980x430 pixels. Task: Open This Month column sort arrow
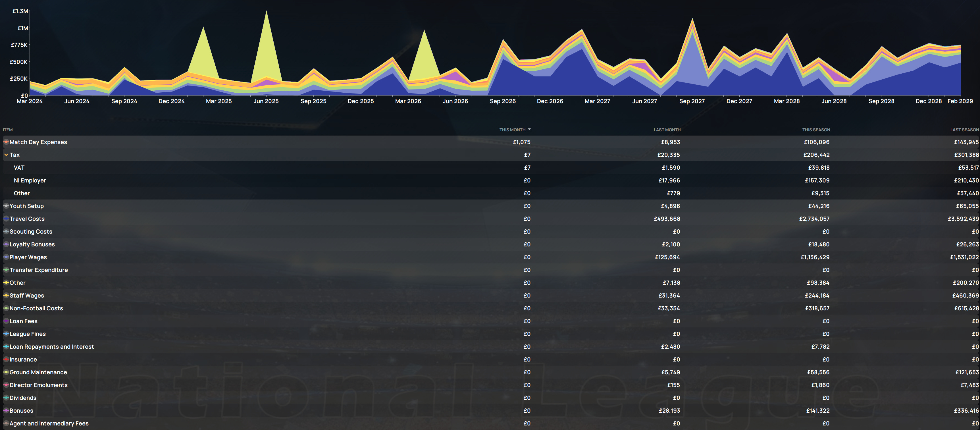[x=529, y=130]
